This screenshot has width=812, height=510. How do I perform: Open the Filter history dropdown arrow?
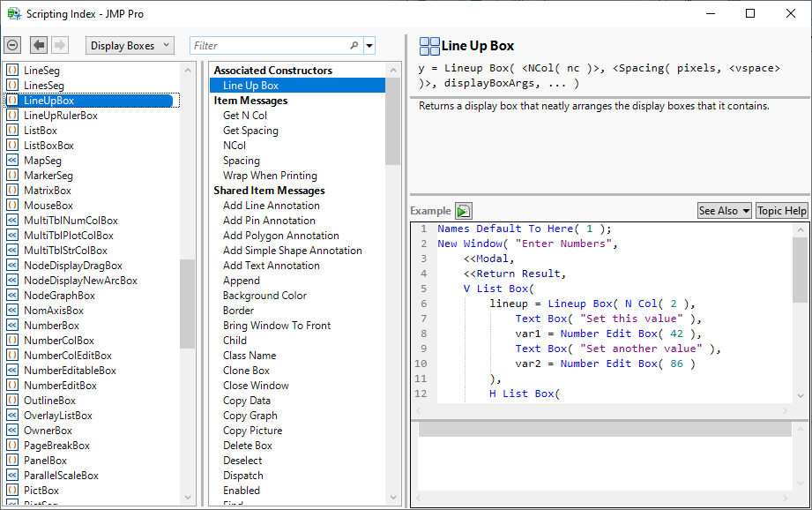click(369, 45)
